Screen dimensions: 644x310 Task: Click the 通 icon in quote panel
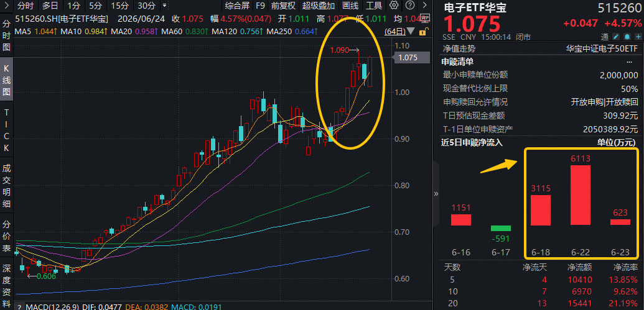tap(605, 37)
